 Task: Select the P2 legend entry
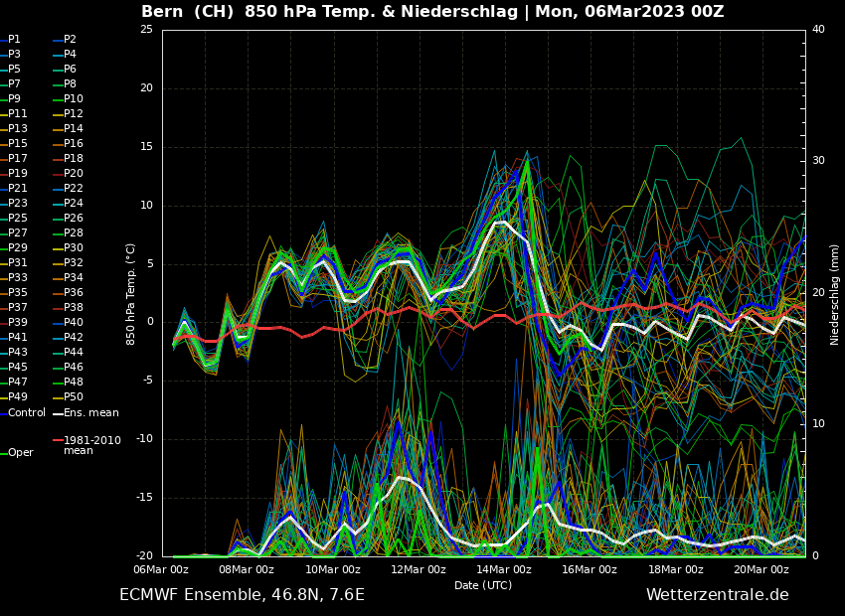65,40
